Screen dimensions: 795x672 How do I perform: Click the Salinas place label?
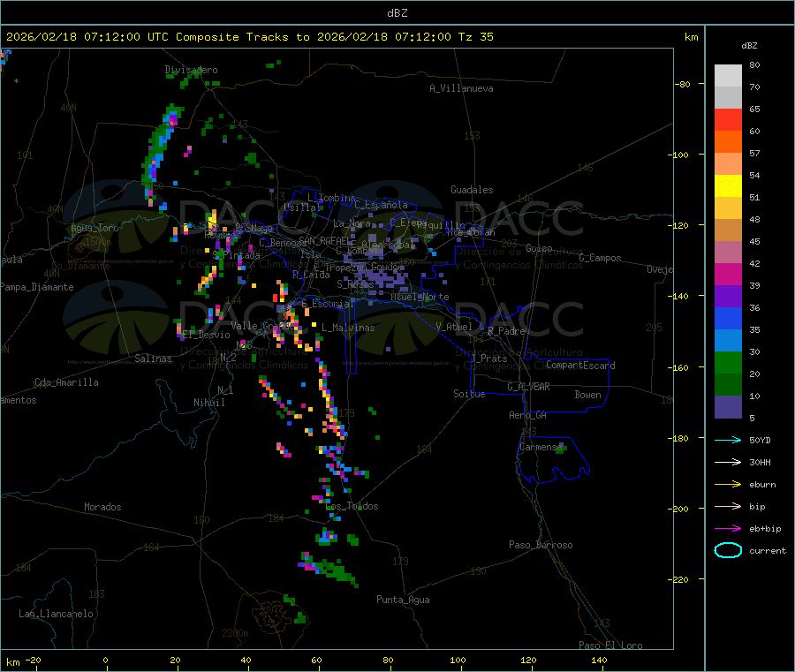tap(153, 359)
